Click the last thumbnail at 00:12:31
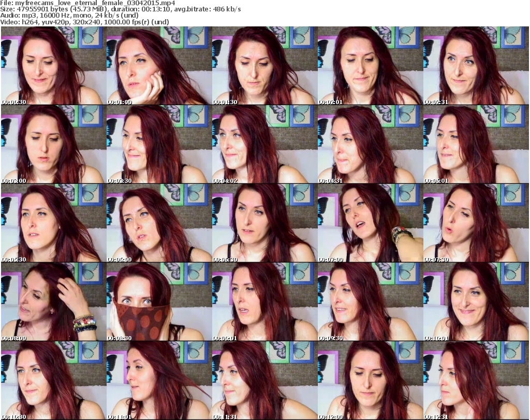The width and height of the screenshot is (530, 420). pyautogui.click(x=476, y=381)
